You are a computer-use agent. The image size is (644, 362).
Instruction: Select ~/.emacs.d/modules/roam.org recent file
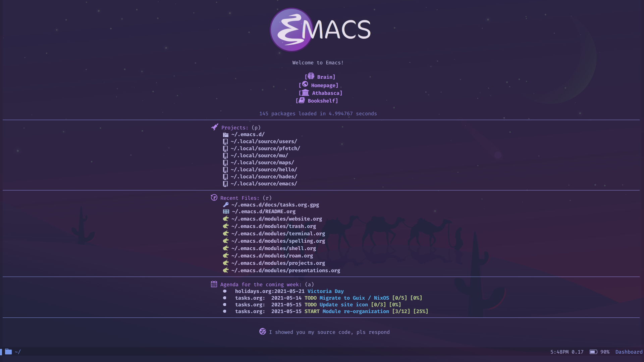click(x=272, y=255)
